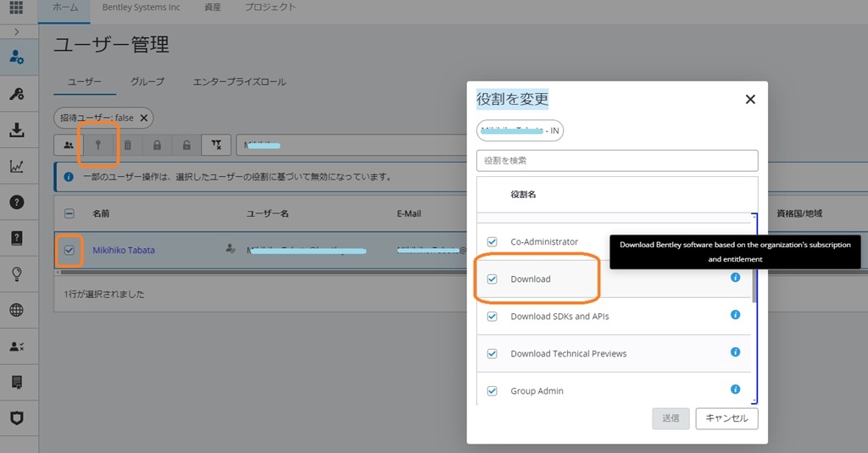Image resolution: width=868 pixels, height=453 pixels.
Task: Click the trash delete user icon
Action: [127, 145]
